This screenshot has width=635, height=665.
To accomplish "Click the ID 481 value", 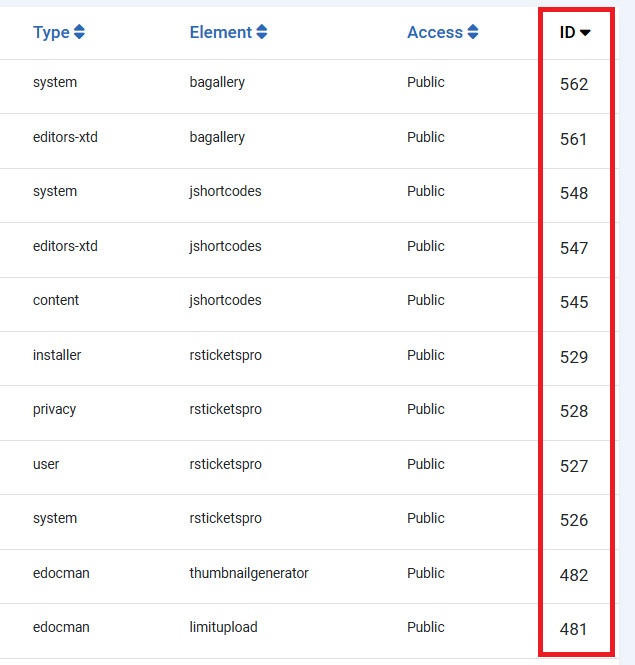I will click(574, 629).
